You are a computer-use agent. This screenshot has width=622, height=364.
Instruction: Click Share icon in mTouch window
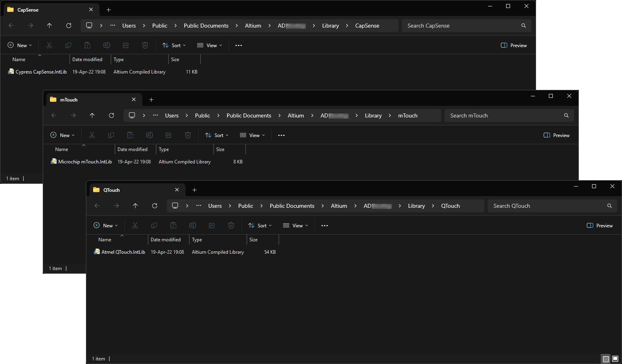(169, 135)
